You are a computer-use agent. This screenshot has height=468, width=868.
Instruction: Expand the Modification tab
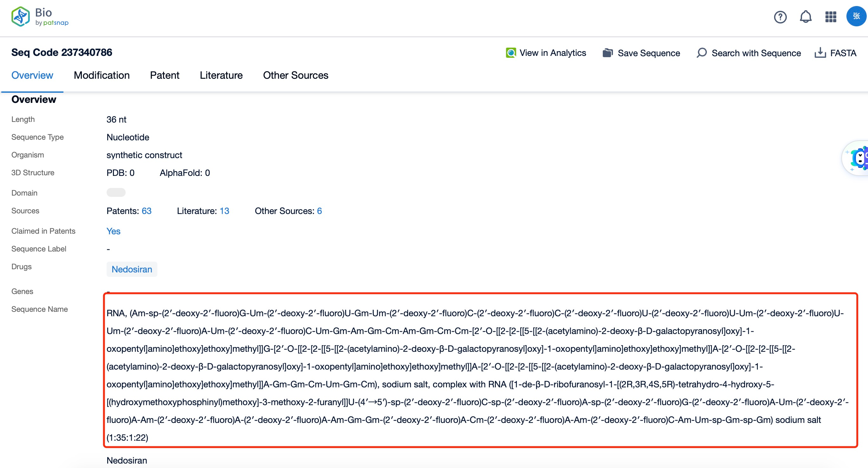[101, 76]
